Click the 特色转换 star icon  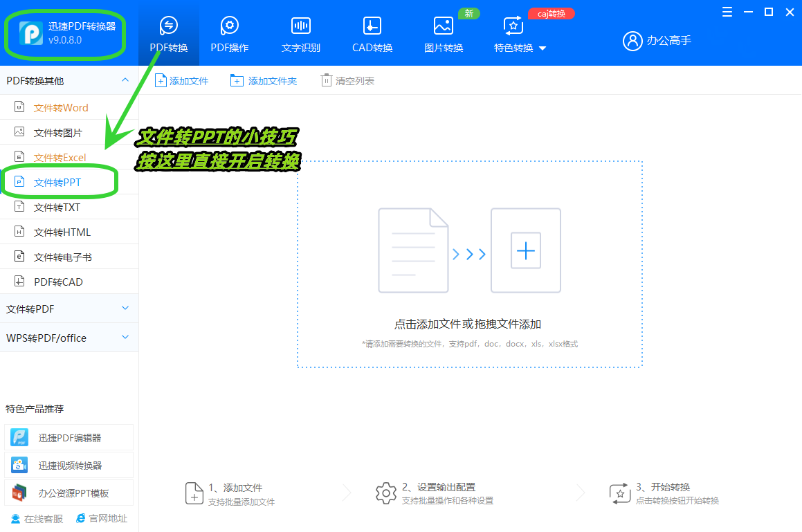pos(513,25)
